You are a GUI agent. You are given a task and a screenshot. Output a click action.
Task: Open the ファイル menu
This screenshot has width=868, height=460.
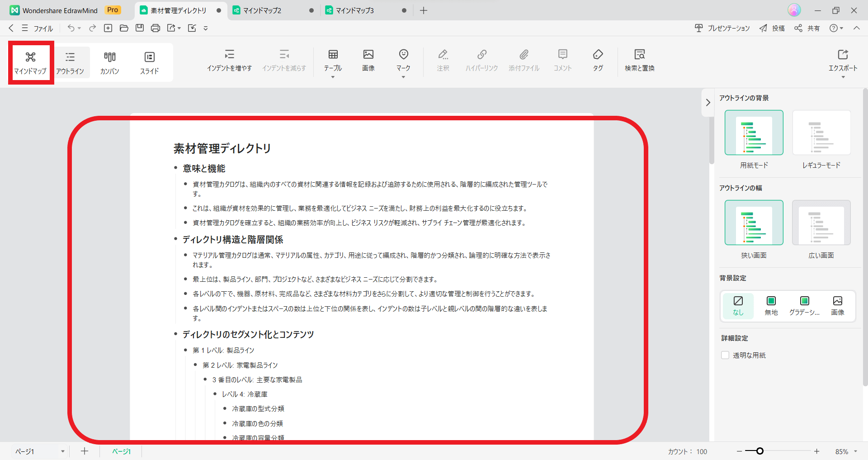(x=38, y=28)
